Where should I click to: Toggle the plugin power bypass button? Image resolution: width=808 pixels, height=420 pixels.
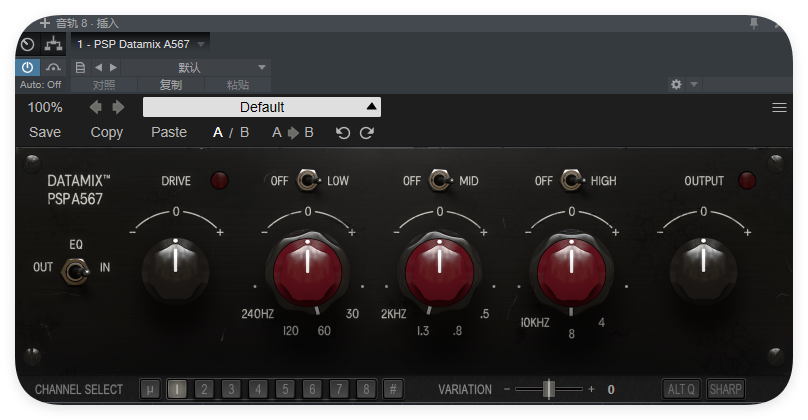tap(27, 68)
